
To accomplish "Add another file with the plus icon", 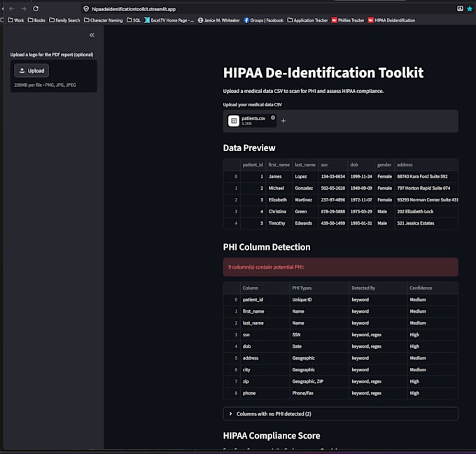I will pos(283,121).
